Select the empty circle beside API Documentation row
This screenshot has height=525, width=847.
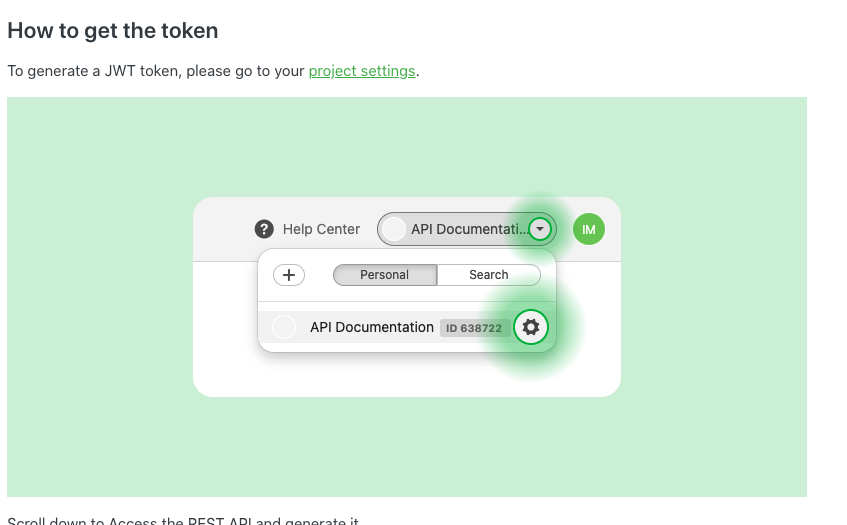click(284, 327)
